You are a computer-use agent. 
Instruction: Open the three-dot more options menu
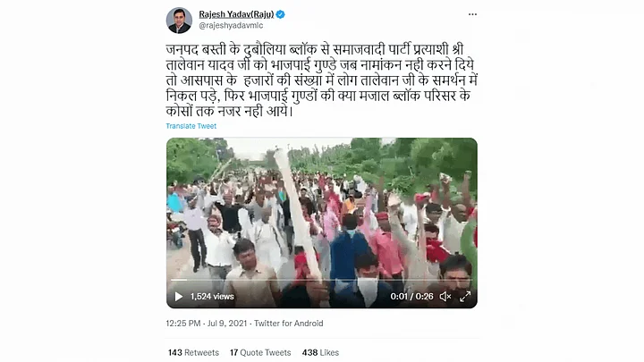point(472,14)
